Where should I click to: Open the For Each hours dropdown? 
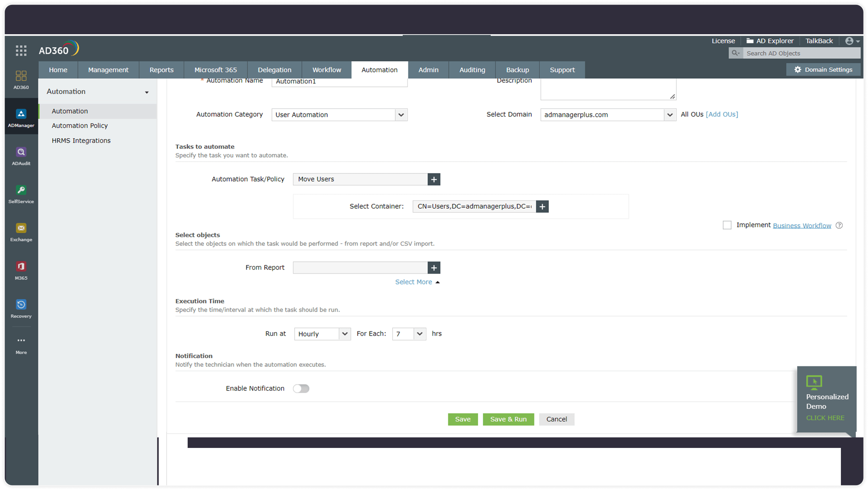409,334
